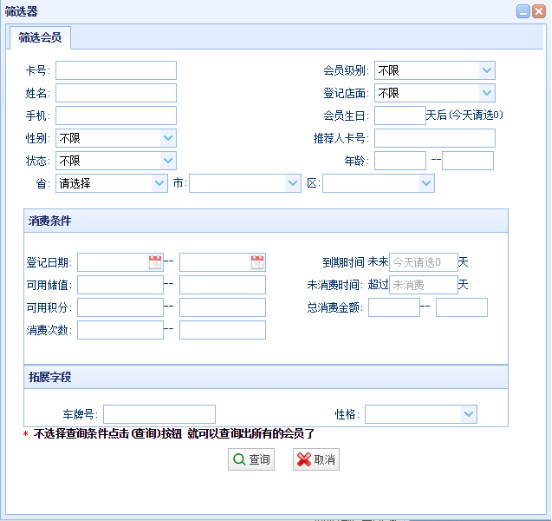Viewport: 552px width, 521px height.
Task: Open the 状态 dropdown arrow
Action: pos(168,161)
